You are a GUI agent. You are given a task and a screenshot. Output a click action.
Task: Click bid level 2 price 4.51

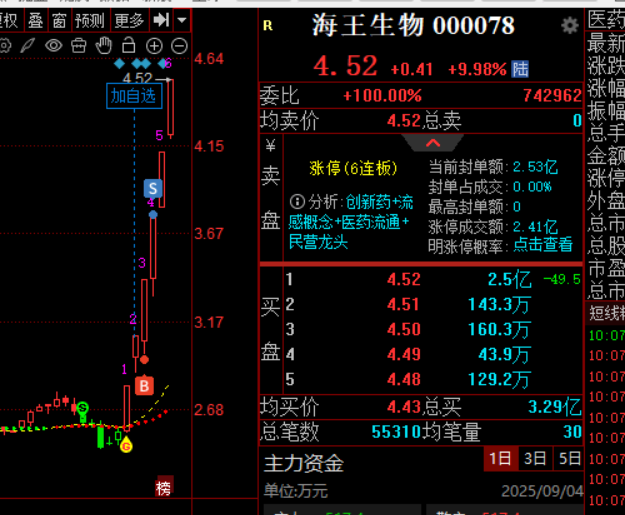tap(403, 305)
